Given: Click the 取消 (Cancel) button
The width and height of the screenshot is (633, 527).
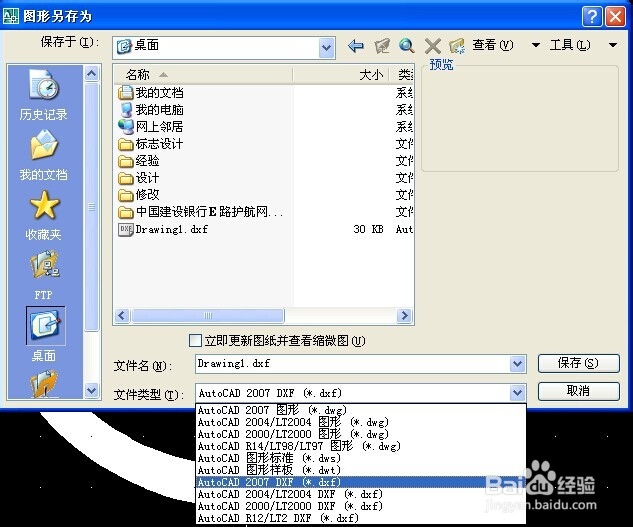Looking at the screenshot, I should [x=578, y=391].
